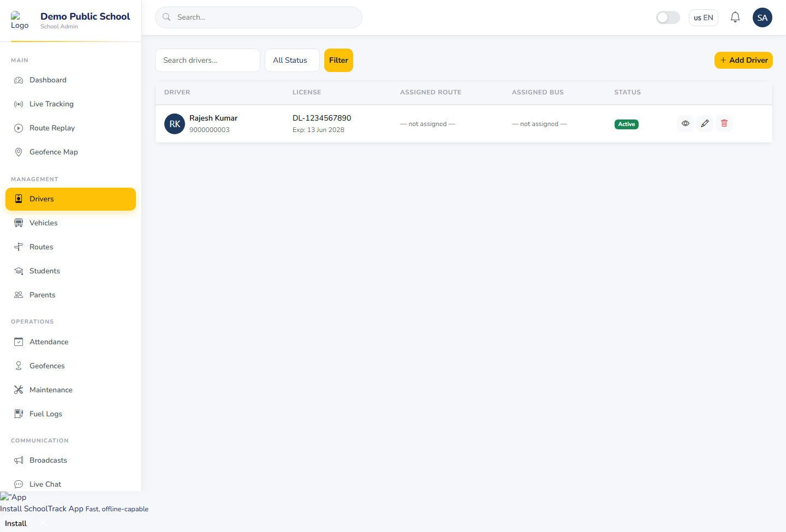This screenshot has height=532, width=786.
Task: Click the Search drivers input field
Action: pyautogui.click(x=207, y=60)
